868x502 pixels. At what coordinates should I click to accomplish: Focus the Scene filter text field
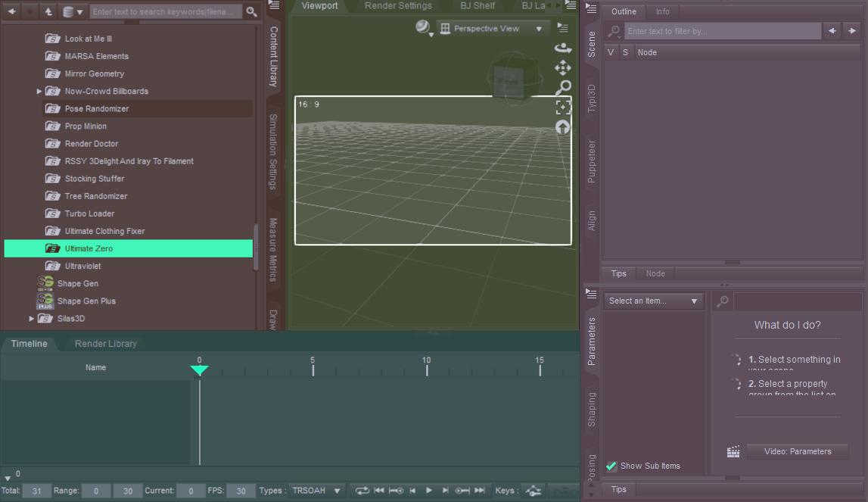(x=723, y=31)
